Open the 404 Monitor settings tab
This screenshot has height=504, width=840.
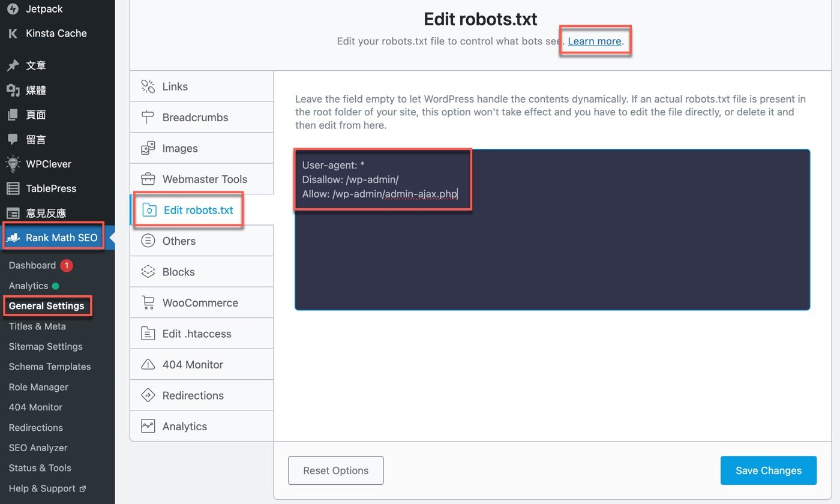pos(202,364)
